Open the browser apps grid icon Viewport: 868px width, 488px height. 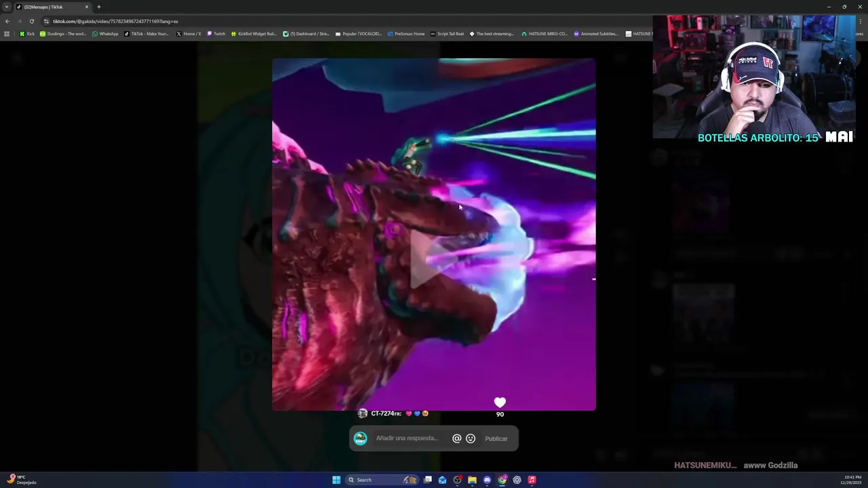tap(7, 34)
